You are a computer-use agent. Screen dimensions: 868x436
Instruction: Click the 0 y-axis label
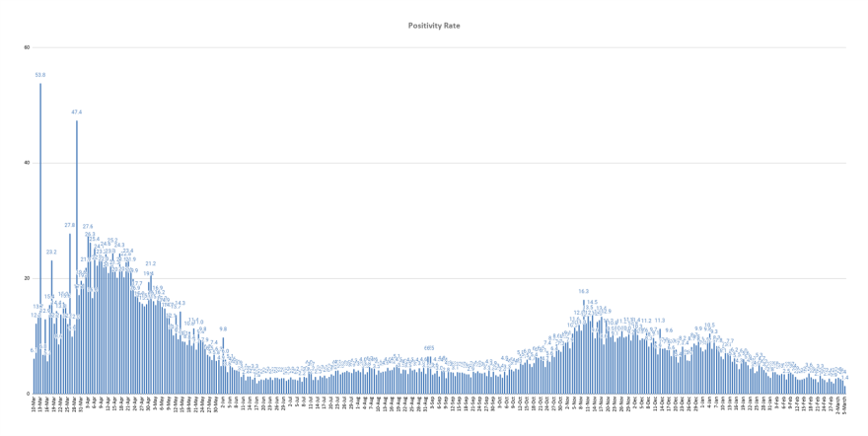click(x=28, y=395)
